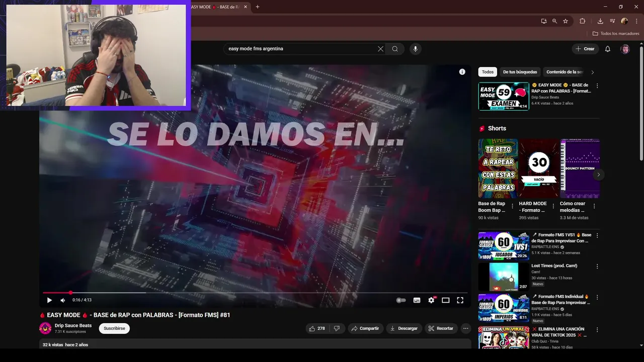Image resolution: width=644 pixels, height=362 pixels.
Task: Open video settings gear
Action: pos(431,300)
